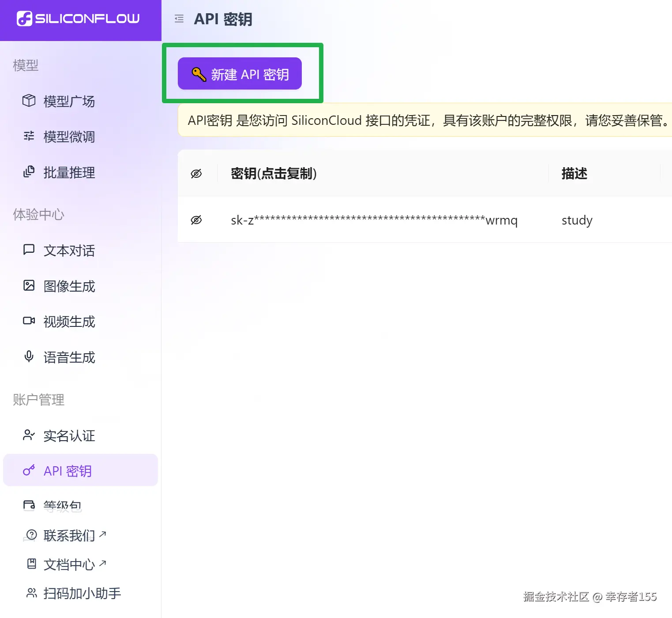Click 扫码加小助手
Image resolution: width=672 pixels, height=618 pixels.
pos(82,593)
